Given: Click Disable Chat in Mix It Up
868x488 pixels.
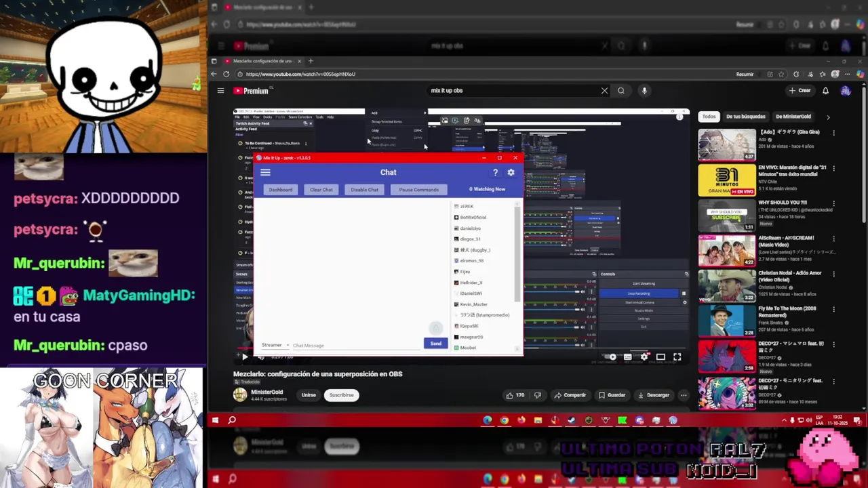Looking at the screenshot, I should click(x=364, y=190).
